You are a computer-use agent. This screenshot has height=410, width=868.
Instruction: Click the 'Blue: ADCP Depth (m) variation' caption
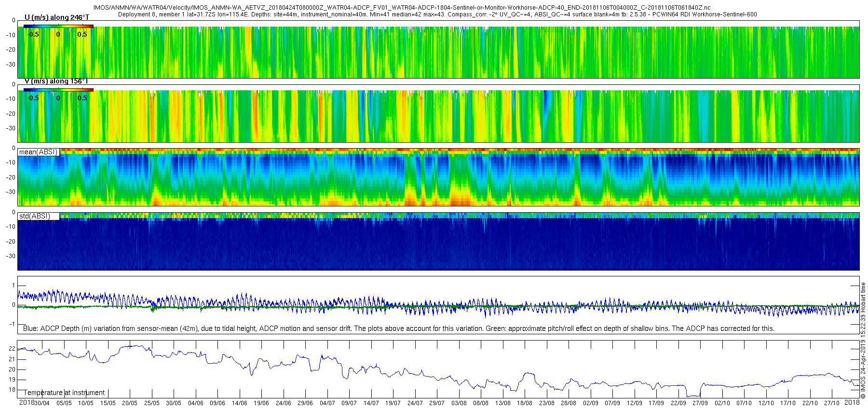tap(399, 328)
